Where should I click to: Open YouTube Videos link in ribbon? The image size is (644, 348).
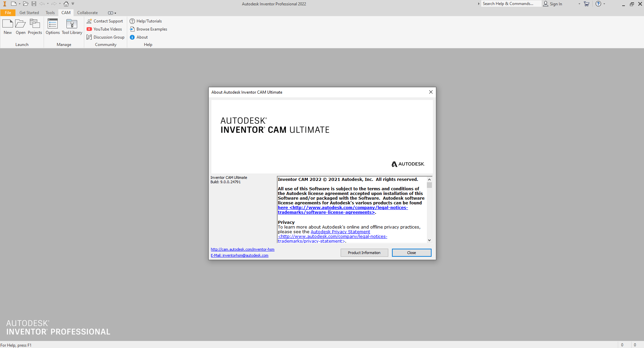[x=104, y=29]
